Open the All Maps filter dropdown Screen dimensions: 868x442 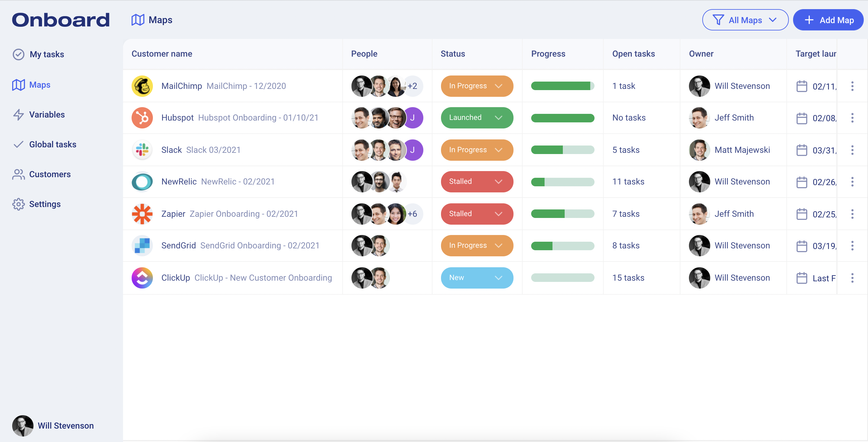tap(745, 20)
